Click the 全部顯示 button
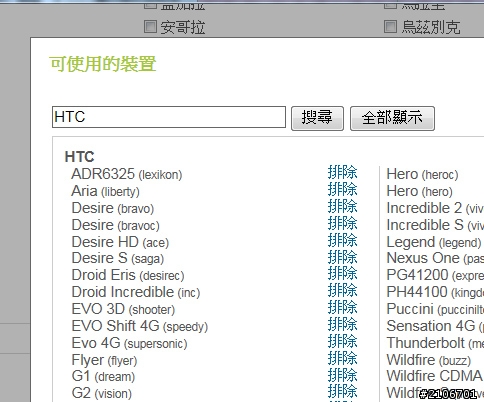Image resolution: width=484 pixels, height=402 pixels. 392,118
